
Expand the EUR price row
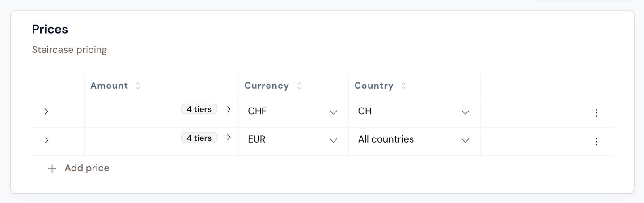46,140
